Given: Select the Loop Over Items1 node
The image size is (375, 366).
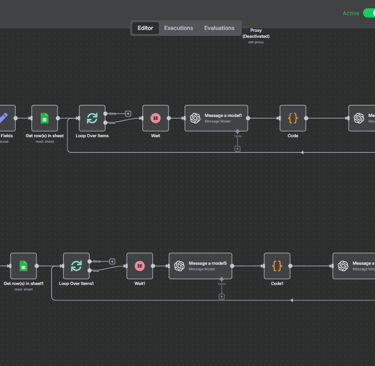Looking at the screenshot, I should (x=76, y=266).
